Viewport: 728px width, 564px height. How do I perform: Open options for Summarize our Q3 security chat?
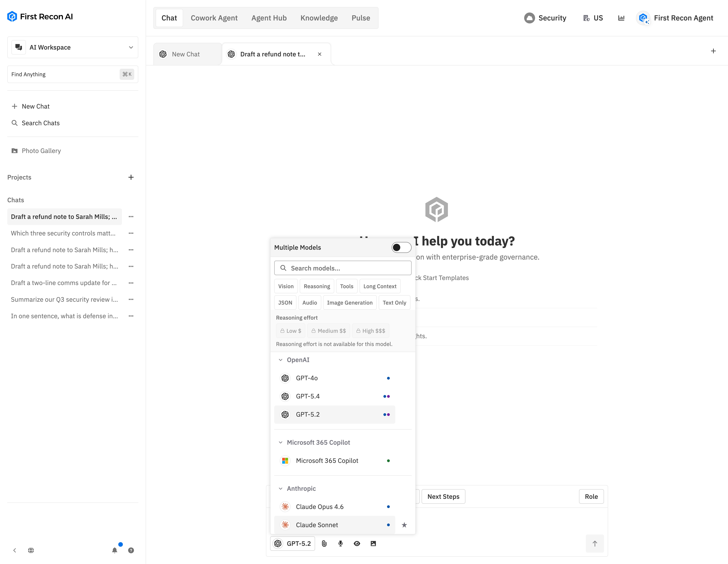click(x=131, y=299)
